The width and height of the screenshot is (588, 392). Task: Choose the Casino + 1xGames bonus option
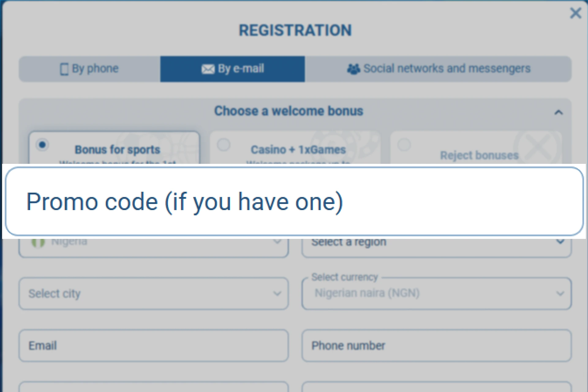click(224, 145)
